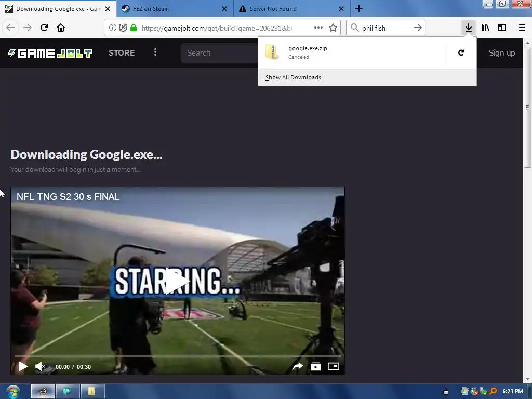Focus the 'phil fish' search field
This screenshot has height=399, width=532.
[385, 28]
